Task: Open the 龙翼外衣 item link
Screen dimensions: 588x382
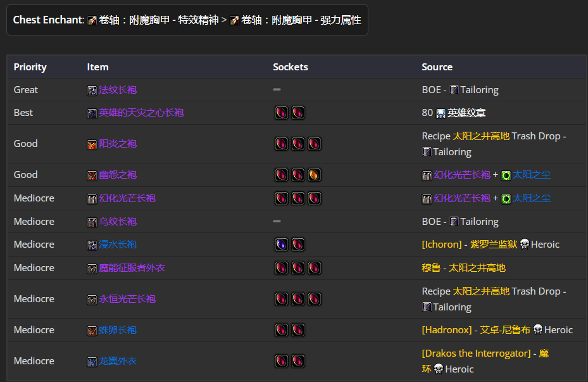Action: (x=118, y=361)
